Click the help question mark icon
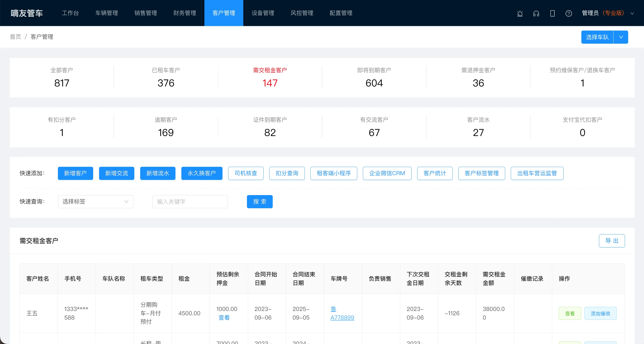This screenshot has height=344, width=644. [569, 13]
